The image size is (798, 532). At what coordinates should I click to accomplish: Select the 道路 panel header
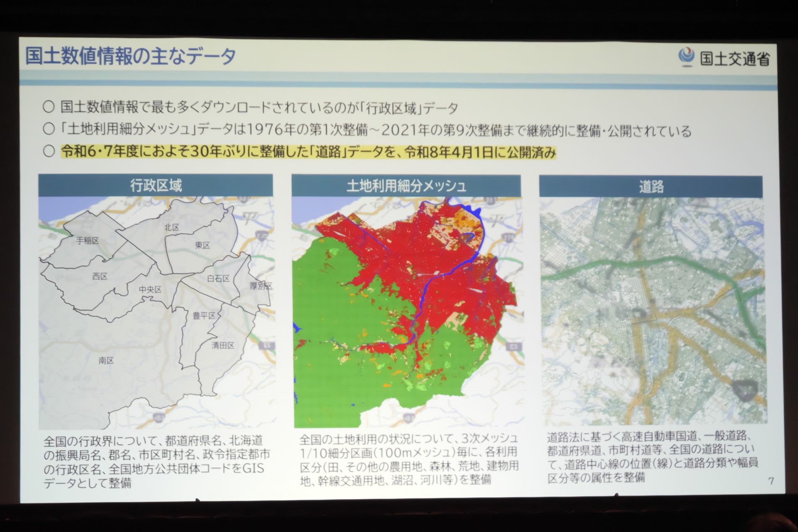pos(651,187)
